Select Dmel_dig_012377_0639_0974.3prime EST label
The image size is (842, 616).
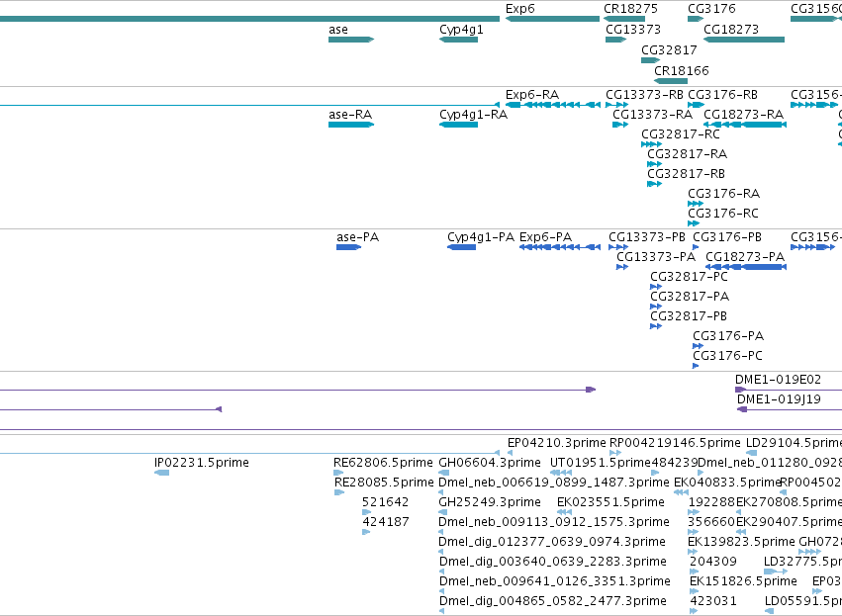pyautogui.click(x=552, y=542)
